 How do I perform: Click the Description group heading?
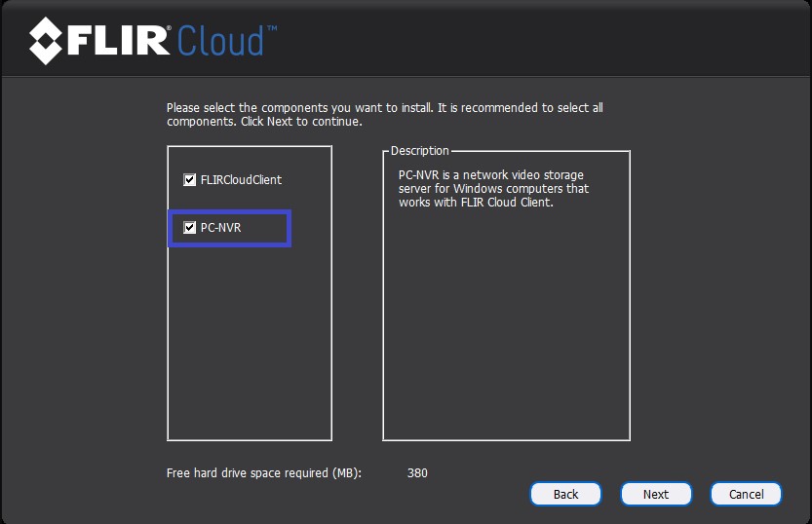(419, 151)
